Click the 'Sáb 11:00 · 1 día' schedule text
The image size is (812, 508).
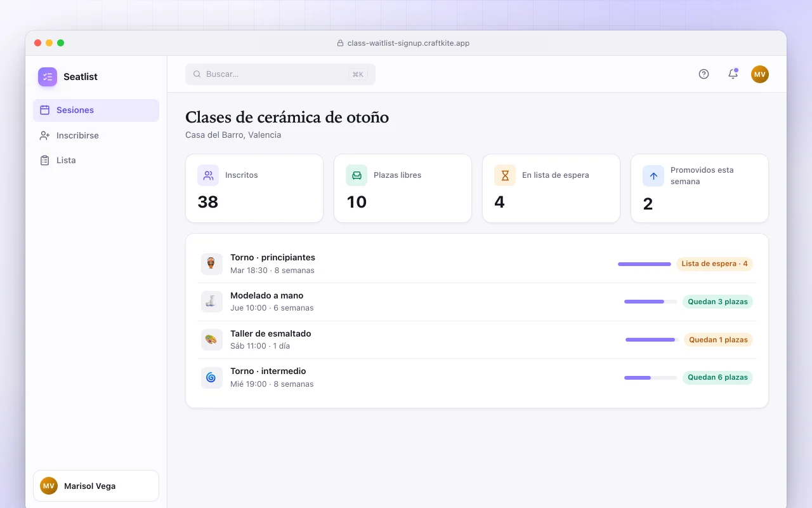[x=260, y=346]
